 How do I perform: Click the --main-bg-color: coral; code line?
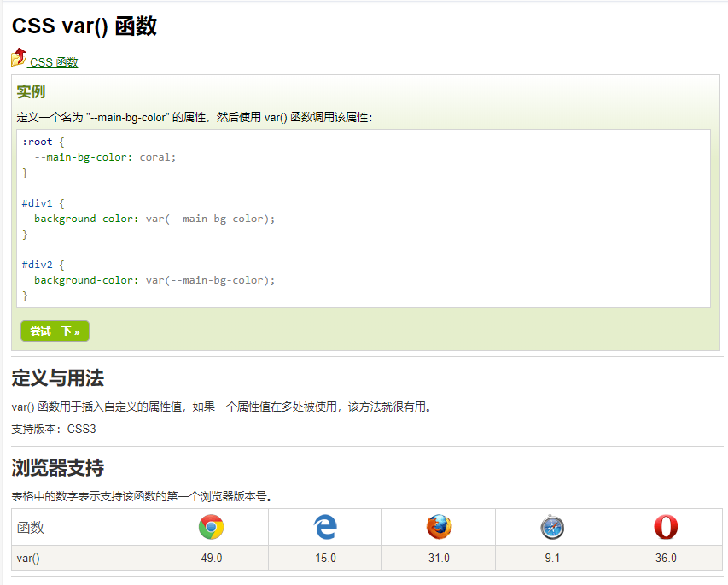point(105,157)
